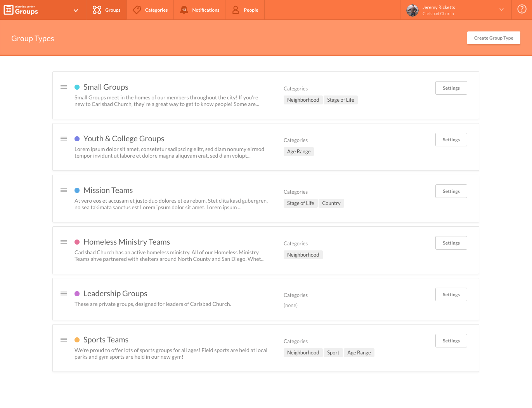Switch to the People navigation item
532x408 pixels.
point(251,10)
